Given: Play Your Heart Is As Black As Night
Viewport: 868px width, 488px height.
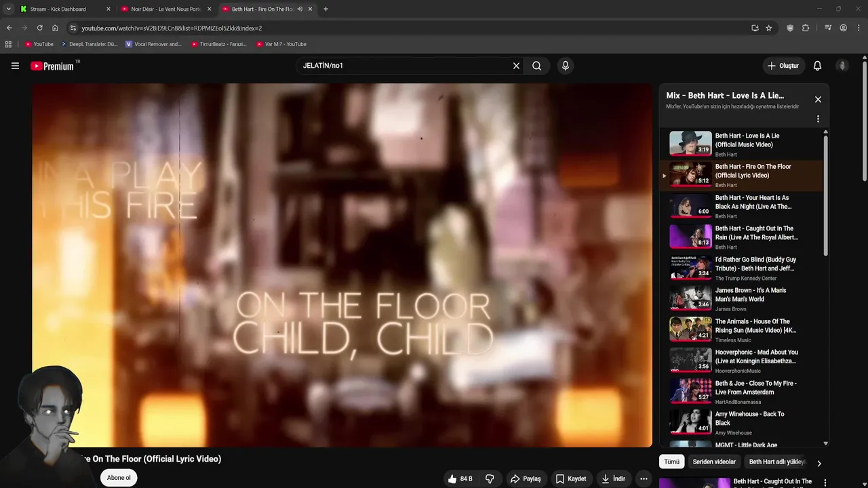Looking at the screenshot, I should click(741, 206).
